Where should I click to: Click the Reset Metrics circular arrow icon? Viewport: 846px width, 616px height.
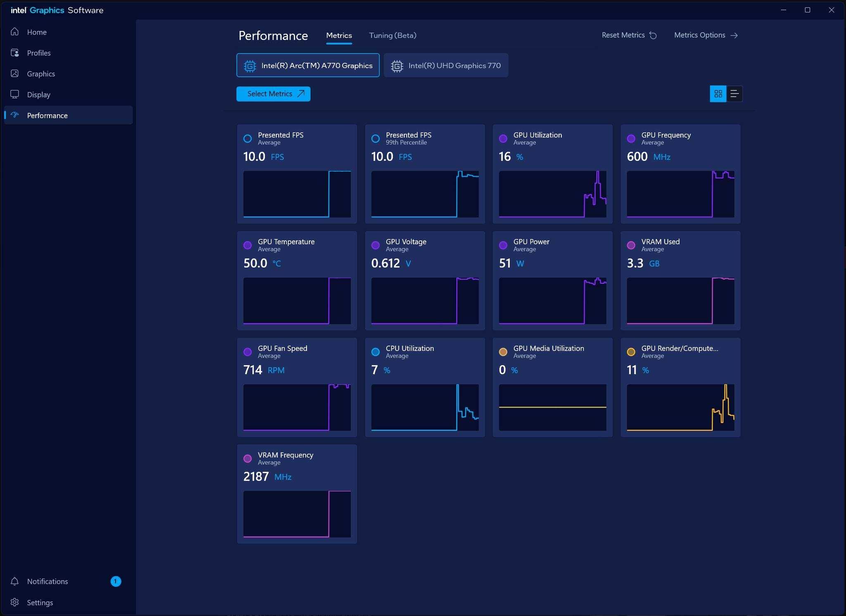[653, 35]
